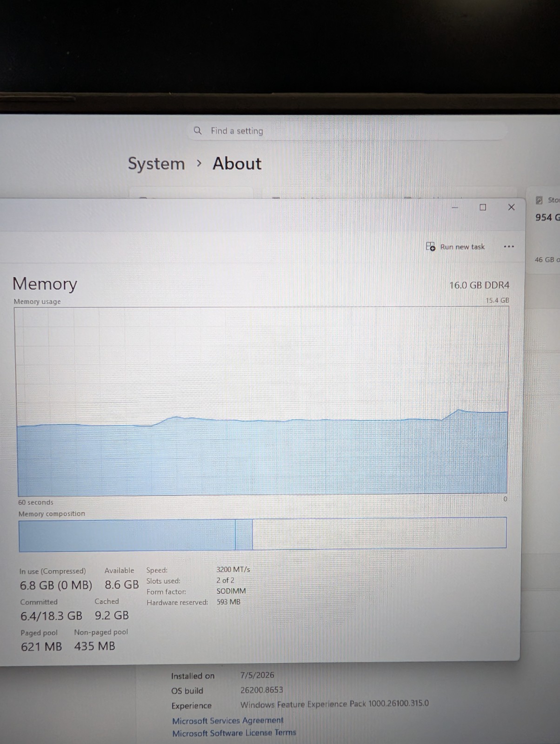Minimize the Task Manager window

pyautogui.click(x=455, y=207)
